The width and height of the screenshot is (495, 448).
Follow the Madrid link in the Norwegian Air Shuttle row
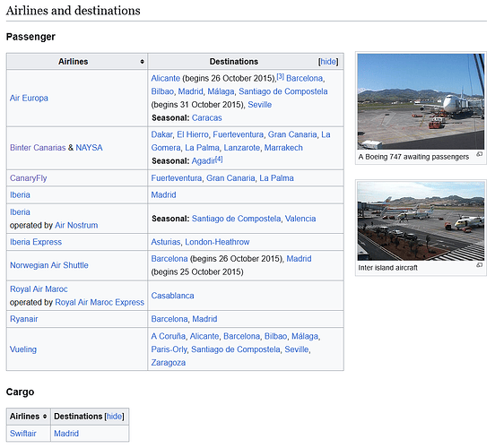tap(299, 259)
